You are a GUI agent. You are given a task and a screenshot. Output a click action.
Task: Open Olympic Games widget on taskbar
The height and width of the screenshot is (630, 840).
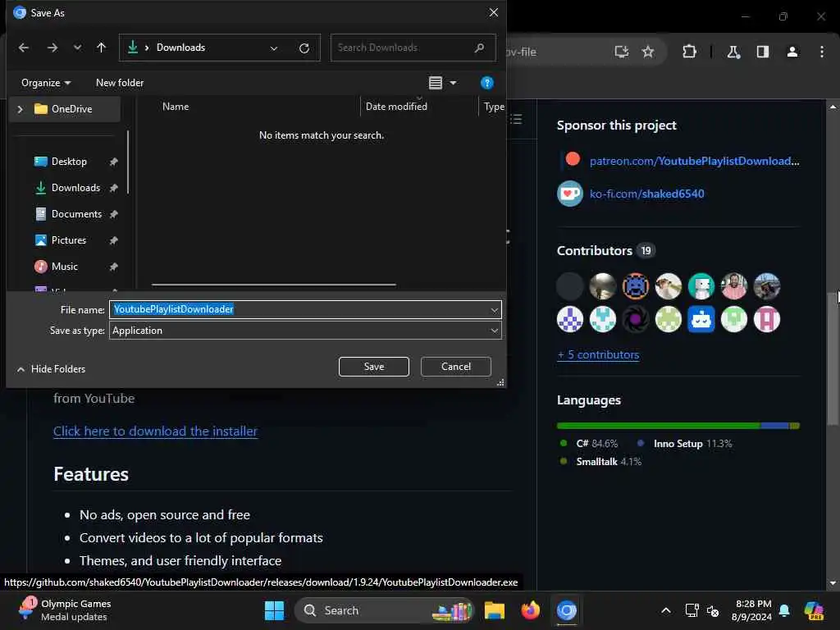[x=64, y=610]
